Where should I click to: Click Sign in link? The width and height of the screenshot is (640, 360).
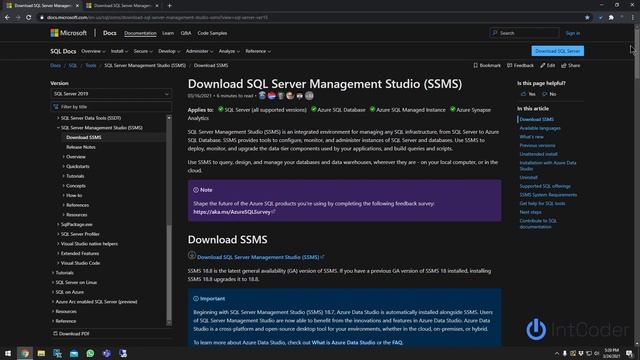pyautogui.click(x=573, y=33)
